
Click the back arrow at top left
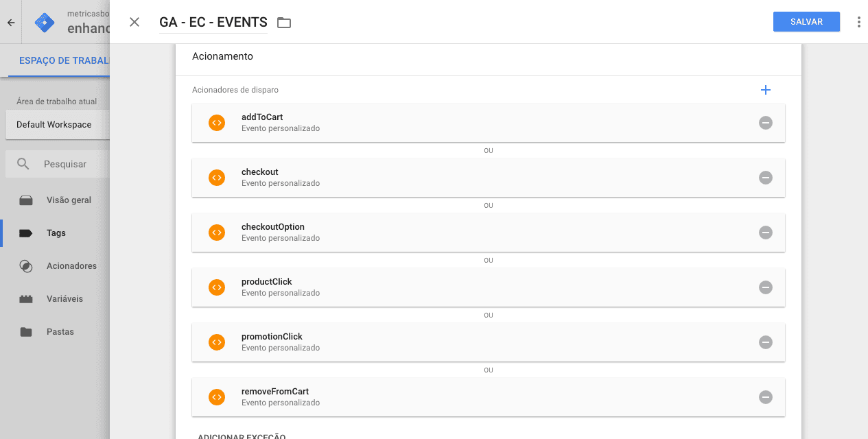coord(11,23)
